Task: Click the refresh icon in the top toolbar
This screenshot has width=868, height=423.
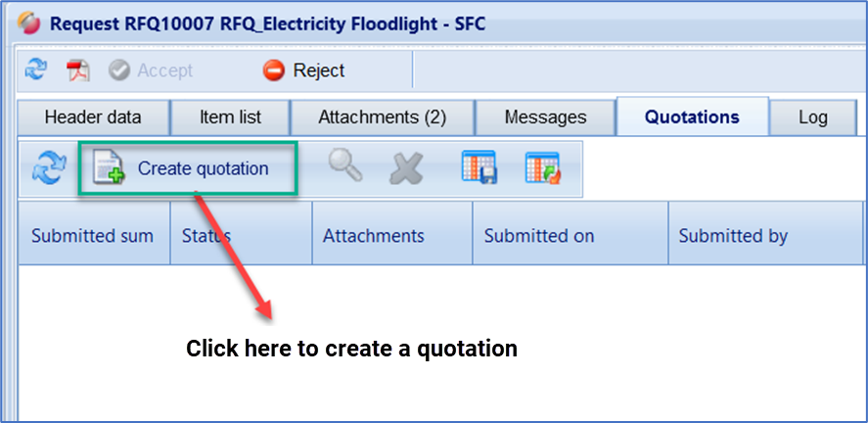Action: pyautogui.click(x=35, y=70)
